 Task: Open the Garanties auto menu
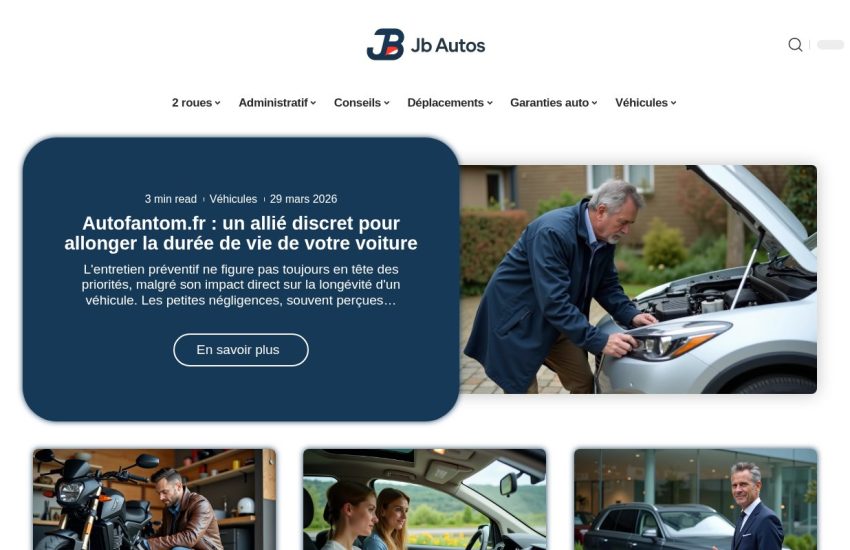(553, 103)
